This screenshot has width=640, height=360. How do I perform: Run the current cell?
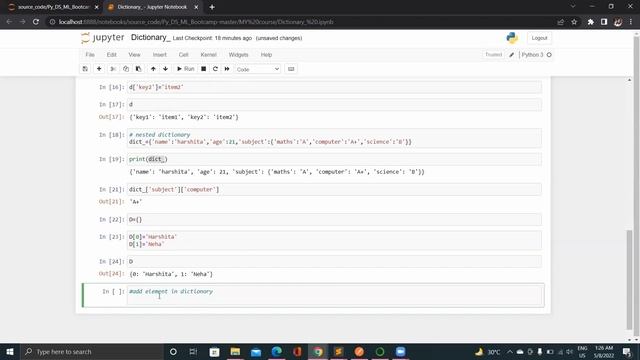tap(186, 69)
